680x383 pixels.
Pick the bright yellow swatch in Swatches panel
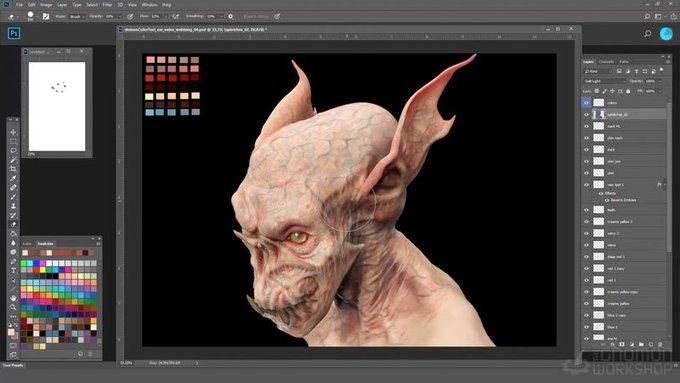[x=42, y=270]
